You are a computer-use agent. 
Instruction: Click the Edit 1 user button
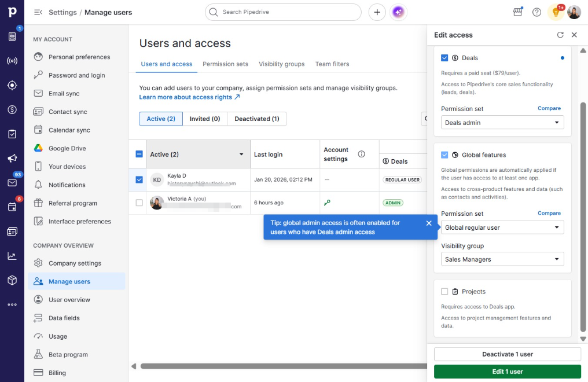click(508, 372)
